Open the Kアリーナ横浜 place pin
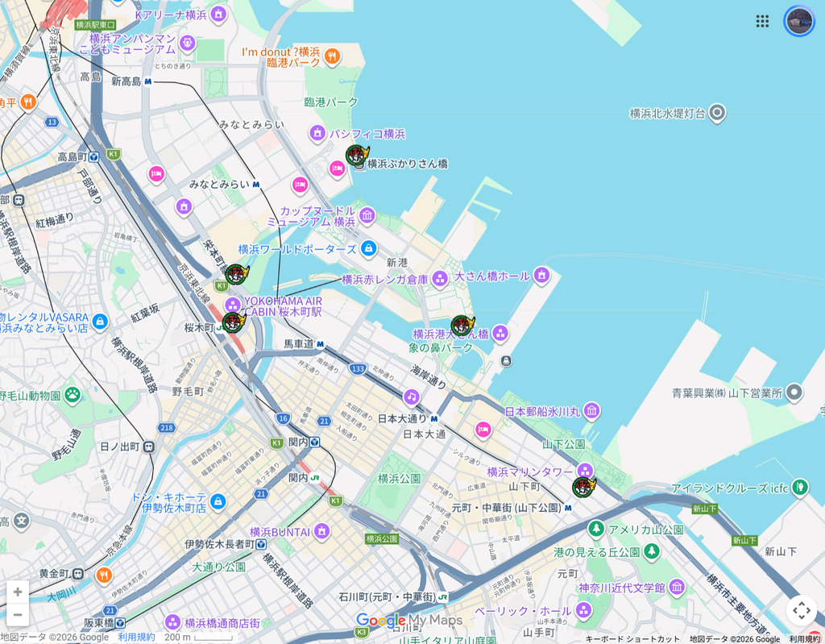This screenshot has height=644, width=825. (x=218, y=15)
